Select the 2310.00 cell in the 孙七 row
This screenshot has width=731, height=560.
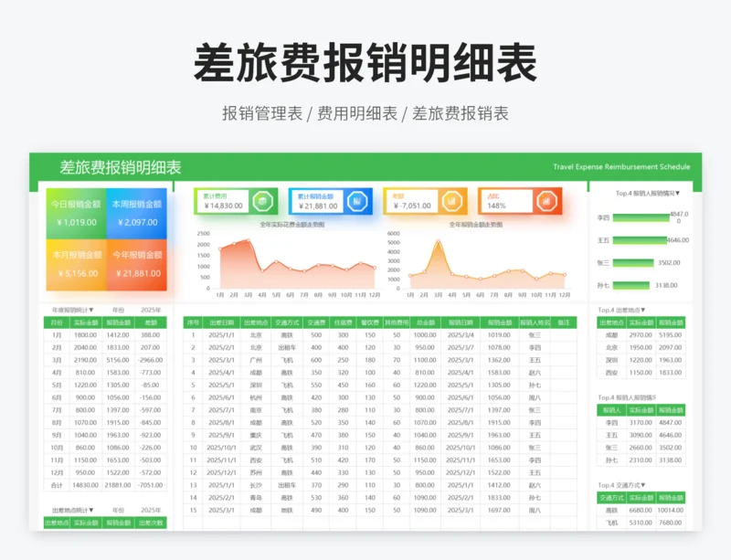click(641, 460)
